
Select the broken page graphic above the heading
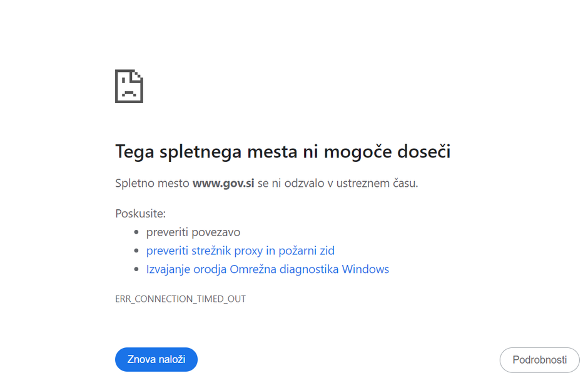129,86
